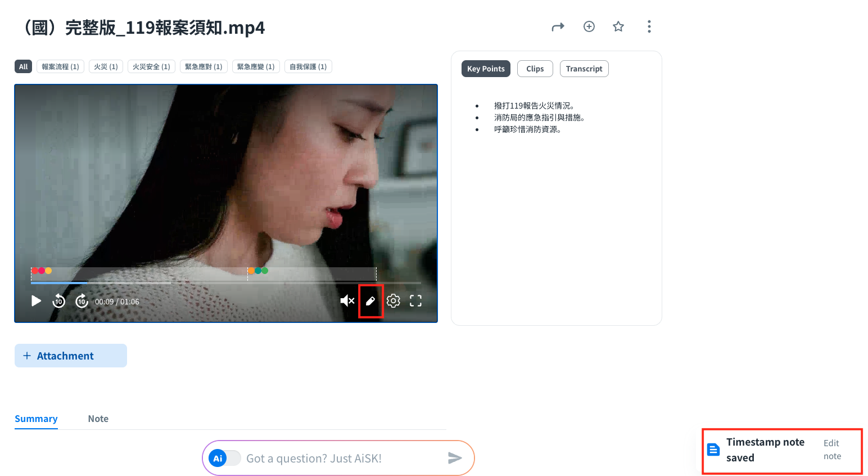This screenshot has width=868, height=476.
Task: Click the share arrow icon
Action: click(558, 27)
